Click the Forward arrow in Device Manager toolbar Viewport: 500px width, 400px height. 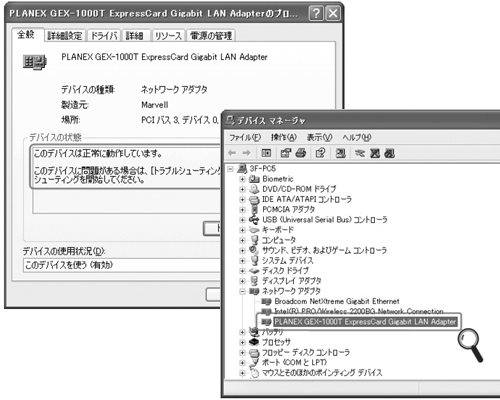pos(246,153)
